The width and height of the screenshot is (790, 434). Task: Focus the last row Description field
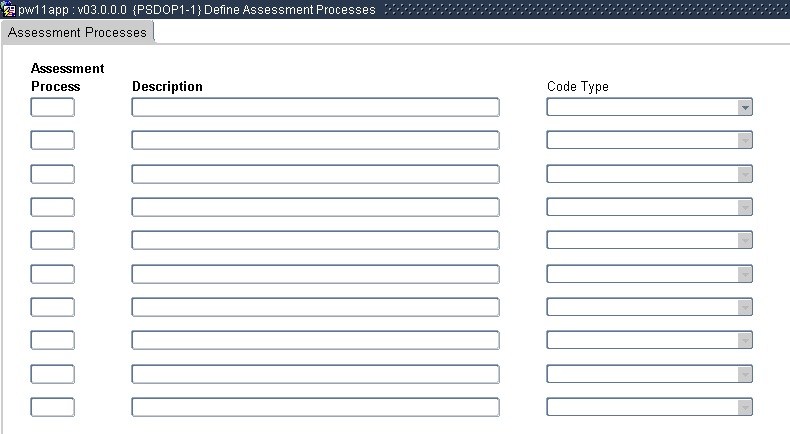click(x=315, y=407)
